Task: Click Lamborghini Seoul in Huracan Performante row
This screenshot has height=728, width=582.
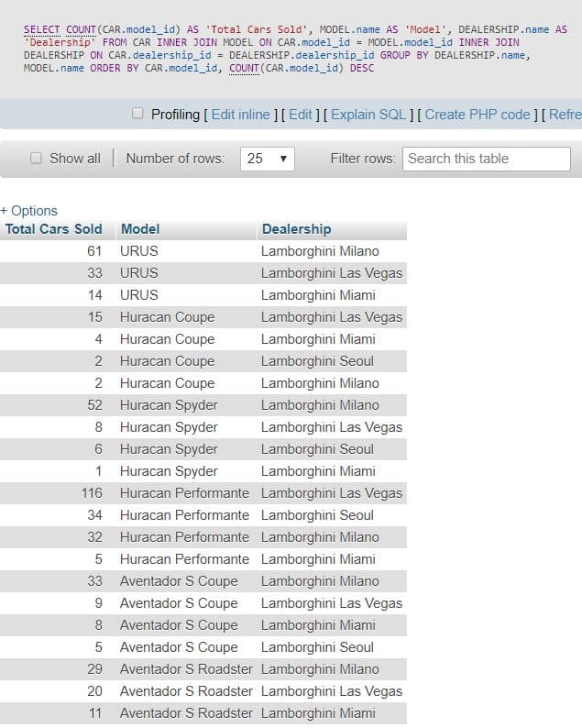Action: coord(317,515)
